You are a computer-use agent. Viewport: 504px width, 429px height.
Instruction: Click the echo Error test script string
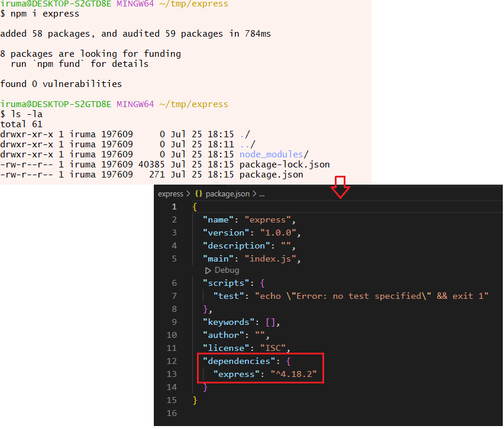click(371, 296)
